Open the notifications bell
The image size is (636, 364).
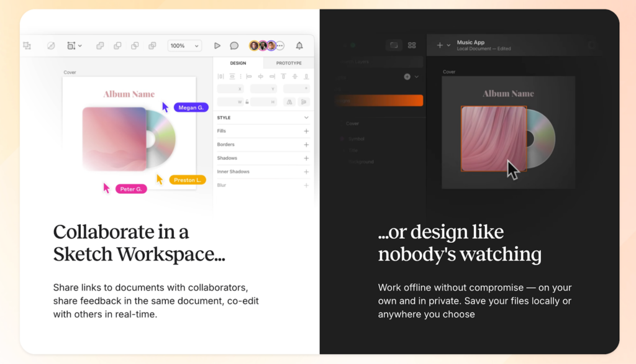[x=299, y=46]
